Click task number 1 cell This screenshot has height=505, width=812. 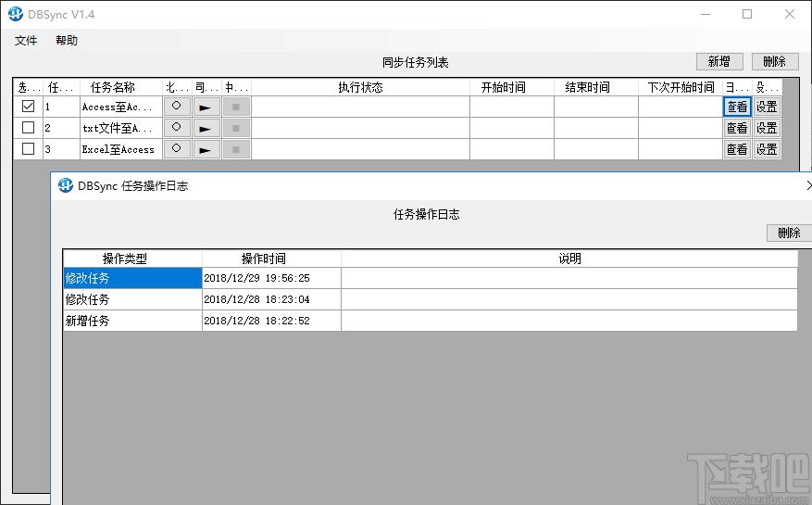tap(61, 107)
